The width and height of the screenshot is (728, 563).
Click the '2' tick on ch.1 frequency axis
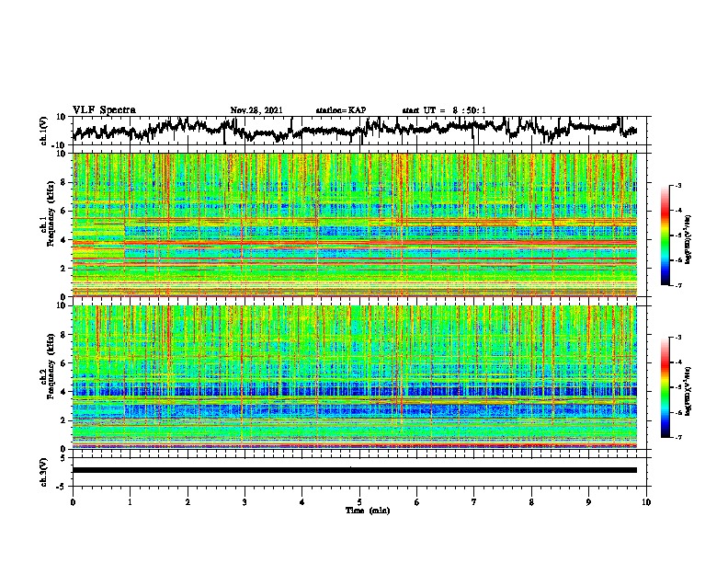coord(64,268)
